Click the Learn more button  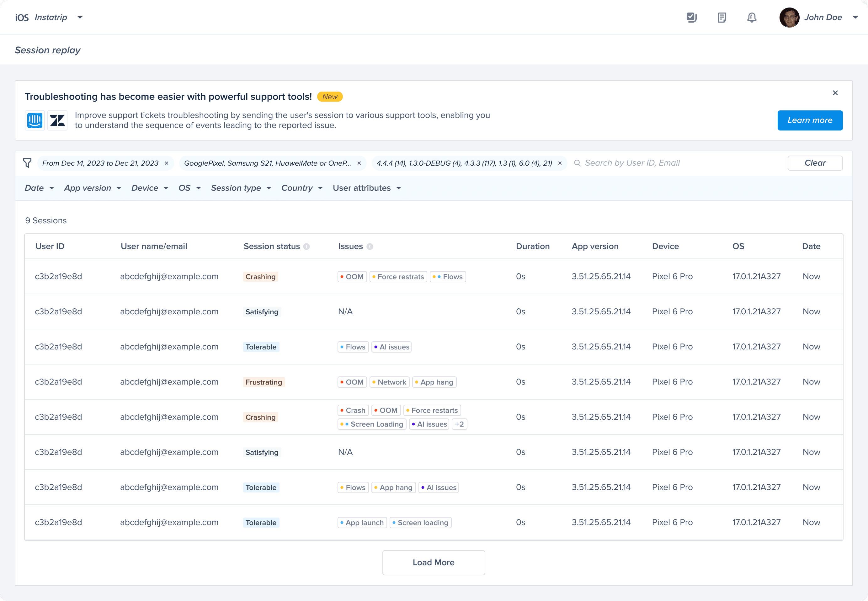810,120
